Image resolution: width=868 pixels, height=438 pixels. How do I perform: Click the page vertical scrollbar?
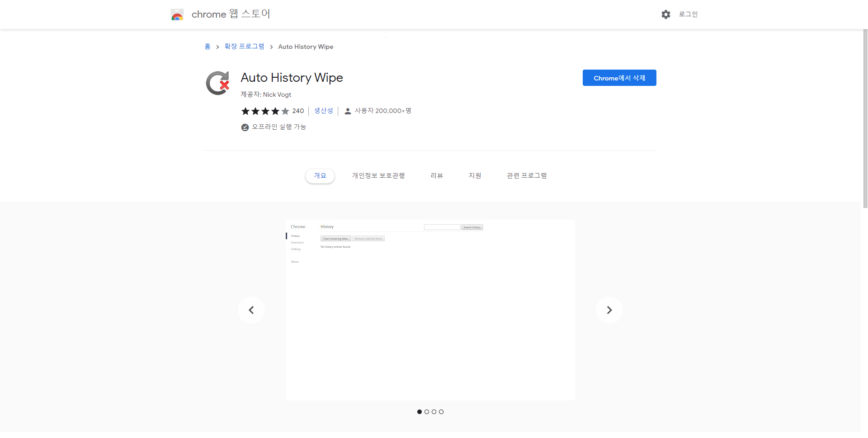865,118
